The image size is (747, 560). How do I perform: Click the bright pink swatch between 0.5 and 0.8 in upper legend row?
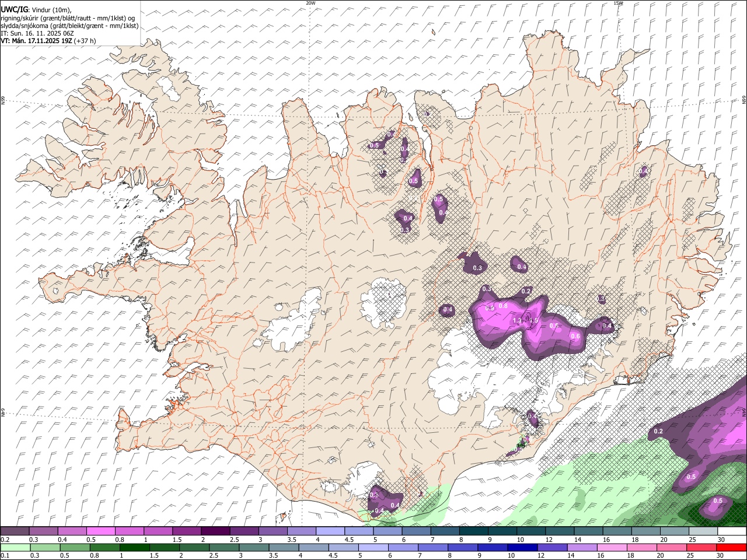point(100,531)
